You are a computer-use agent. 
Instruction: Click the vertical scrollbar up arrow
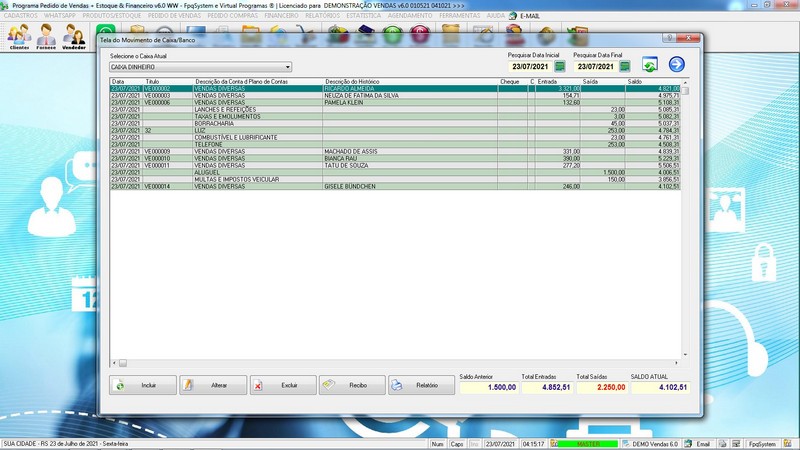pos(685,82)
